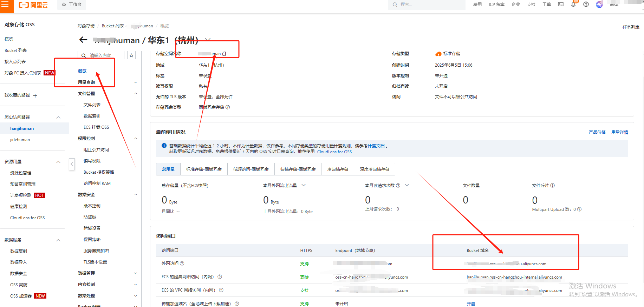The height and width of the screenshot is (307, 644).
Task: Open 计费项检测 in sidebar
Action: pos(21,195)
